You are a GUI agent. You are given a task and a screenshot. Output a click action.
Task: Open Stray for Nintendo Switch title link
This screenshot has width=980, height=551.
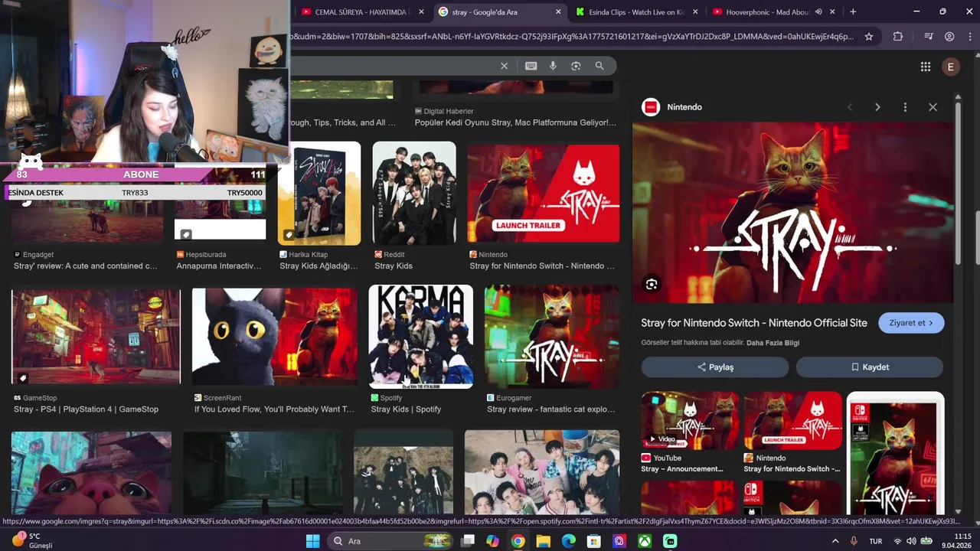(x=754, y=323)
